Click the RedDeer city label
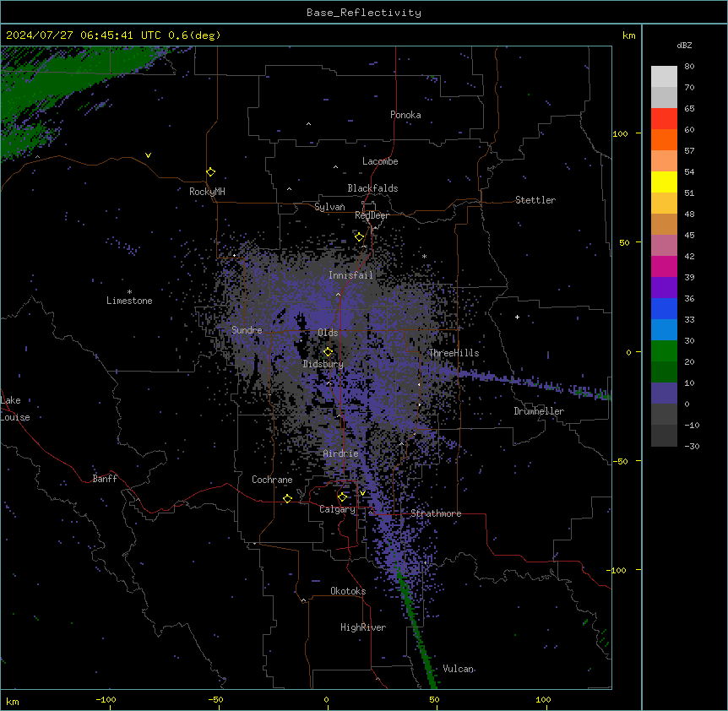 click(x=372, y=215)
